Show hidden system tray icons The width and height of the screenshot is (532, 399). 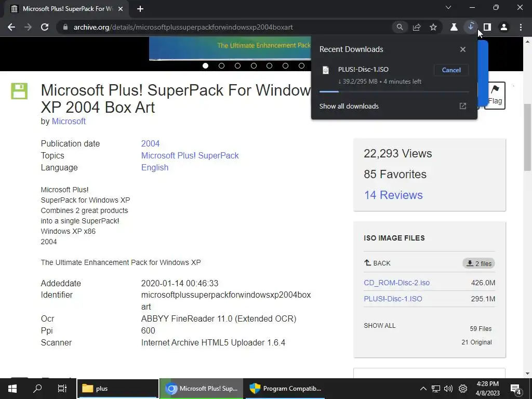tap(423, 389)
